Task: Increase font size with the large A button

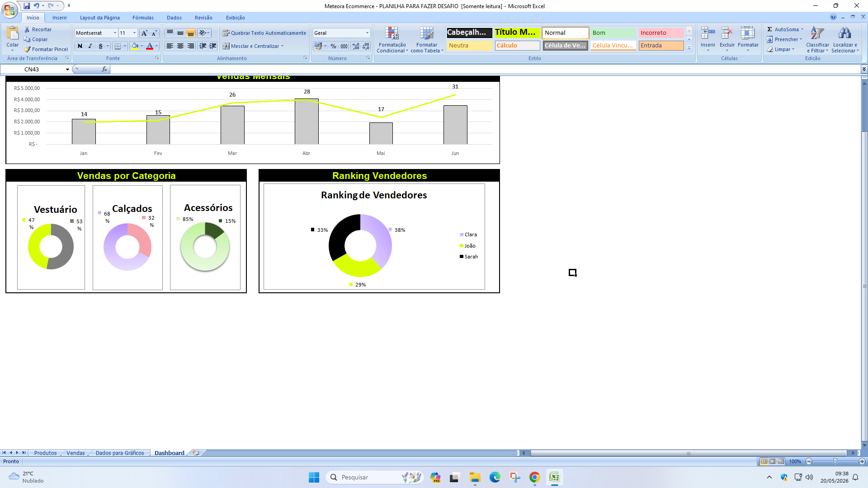Action: click(x=144, y=33)
